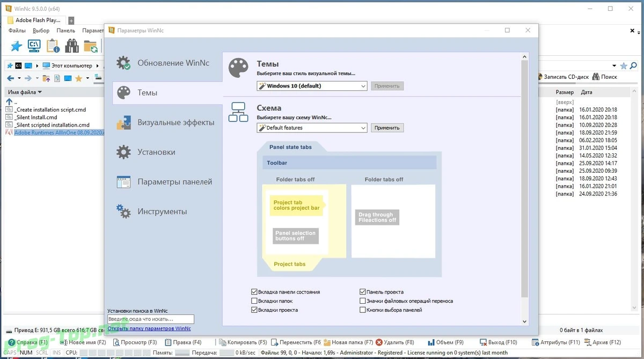This screenshot has height=359, width=644.
Task: Click the Инструменты gears icon
Action: [123, 211]
